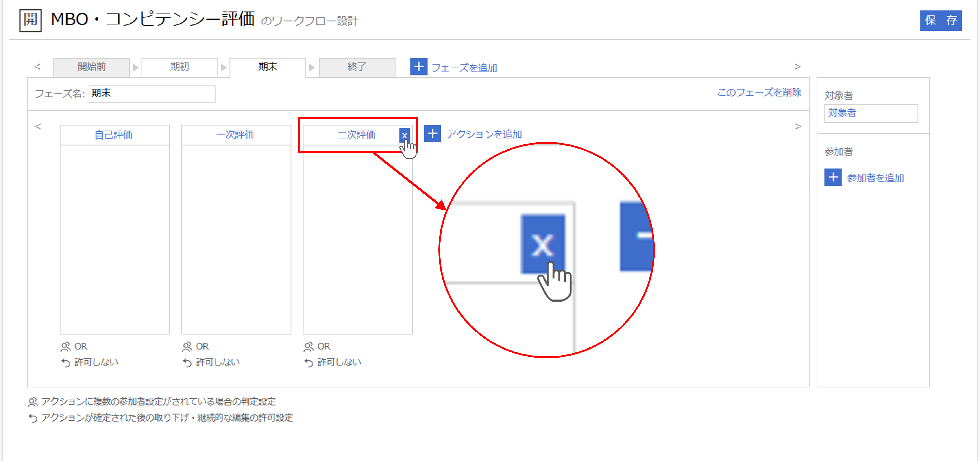Click legend text アクションに複数の参加者設定がされている場合の判定設定
Screen dimensions: 980x461
(x=158, y=402)
